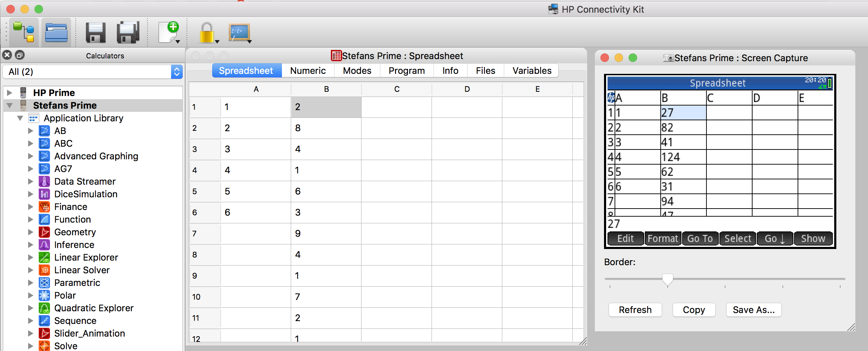
Task: Select the DiceSimulation app icon
Action: (44, 194)
